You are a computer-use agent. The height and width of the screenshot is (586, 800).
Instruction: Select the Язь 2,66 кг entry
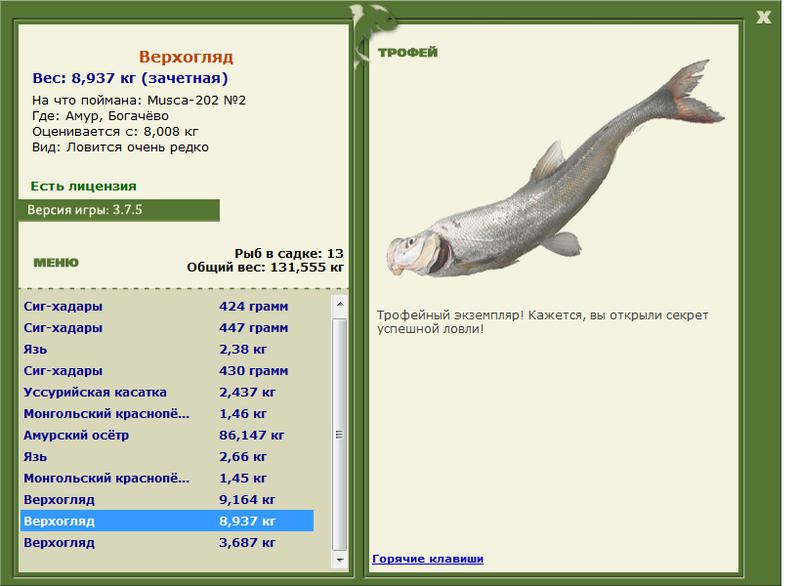coord(167,456)
